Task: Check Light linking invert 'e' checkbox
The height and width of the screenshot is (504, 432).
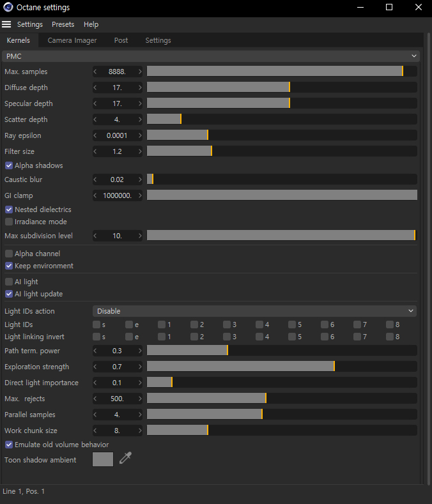Action: 129,337
